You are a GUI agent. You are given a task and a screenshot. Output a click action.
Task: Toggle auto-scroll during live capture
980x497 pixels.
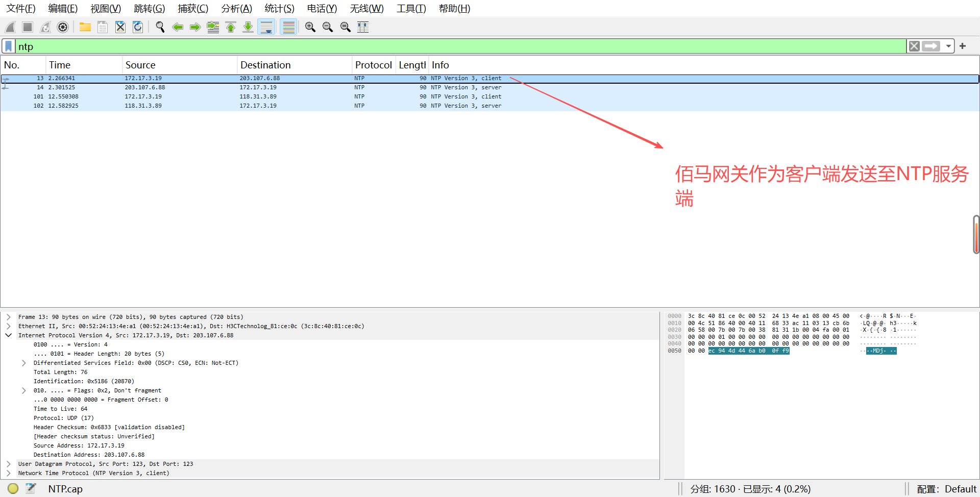click(x=266, y=27)
